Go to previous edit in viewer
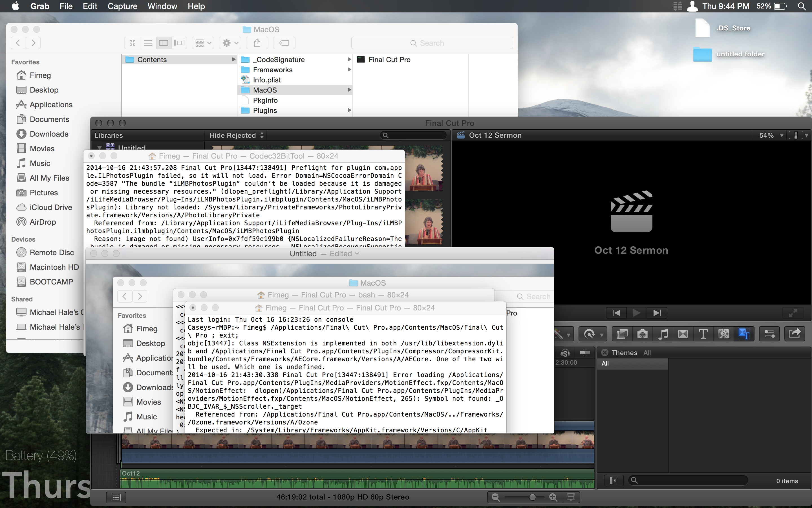This screenshot has height=508, width=812. coord(616,313)
